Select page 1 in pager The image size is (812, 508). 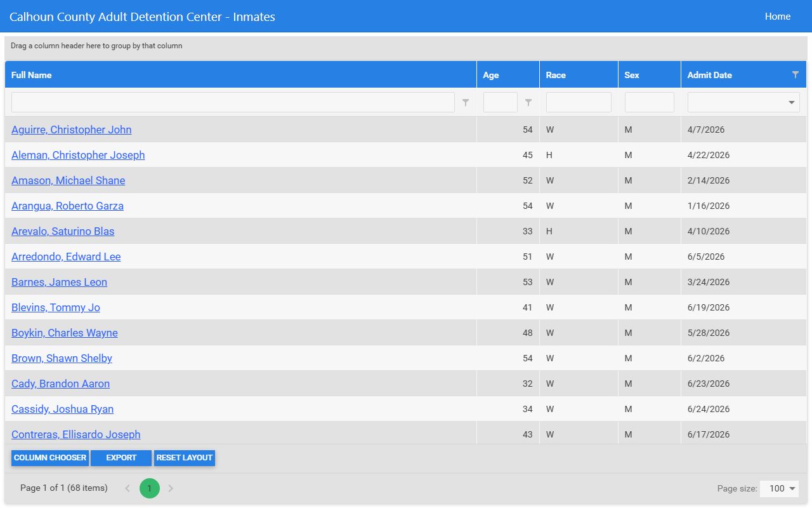point(150,488)
